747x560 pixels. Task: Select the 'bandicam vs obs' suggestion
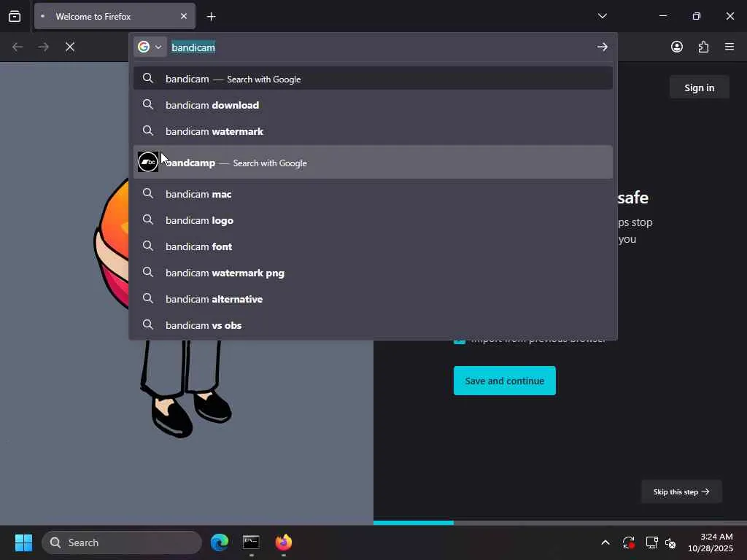pyautogui.click(x=373, y=324)
